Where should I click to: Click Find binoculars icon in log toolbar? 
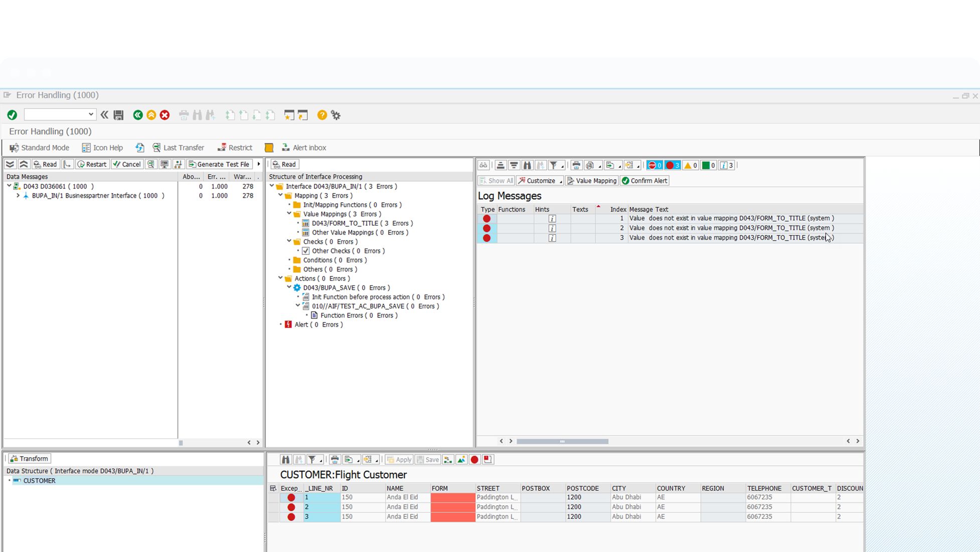(527, 165)
